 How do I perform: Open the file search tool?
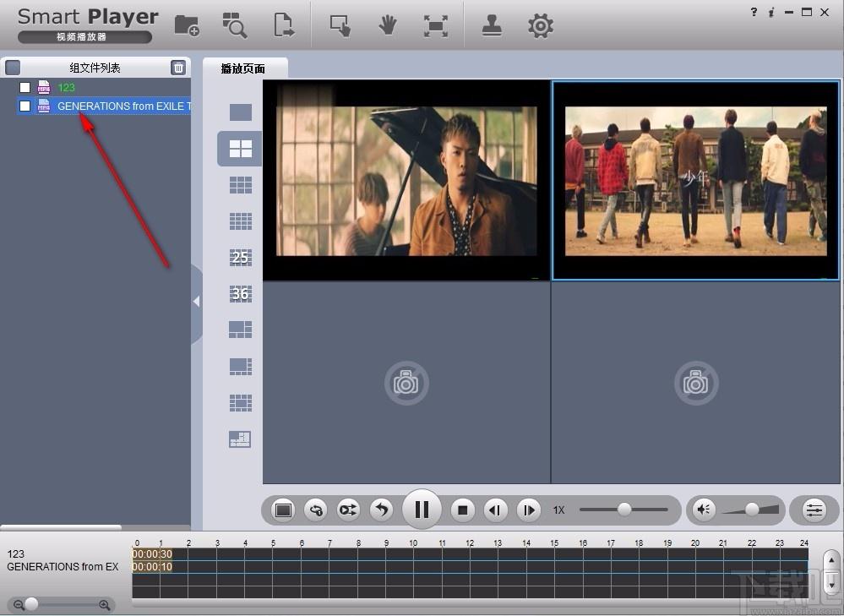pos(234,25)
